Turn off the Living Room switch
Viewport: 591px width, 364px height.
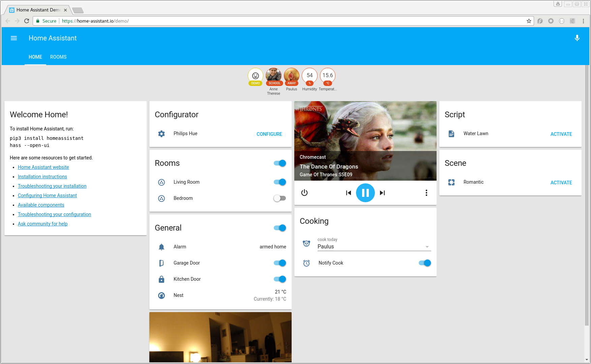[x=279, y=182]
